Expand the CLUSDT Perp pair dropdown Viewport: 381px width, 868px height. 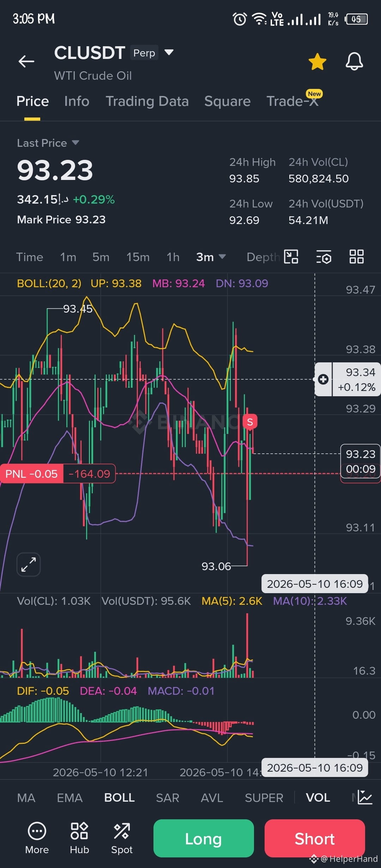coord(169,53)
